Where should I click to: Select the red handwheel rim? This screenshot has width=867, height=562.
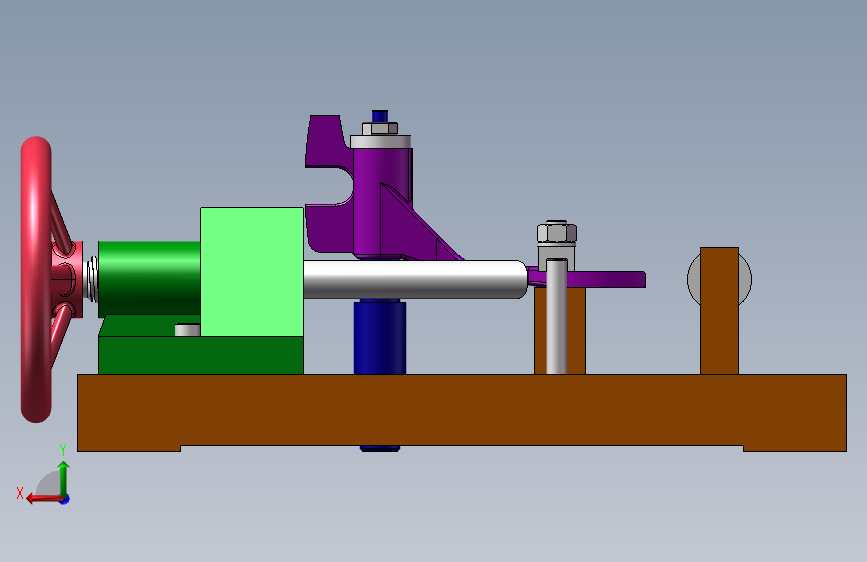click(x=36, y=279)
